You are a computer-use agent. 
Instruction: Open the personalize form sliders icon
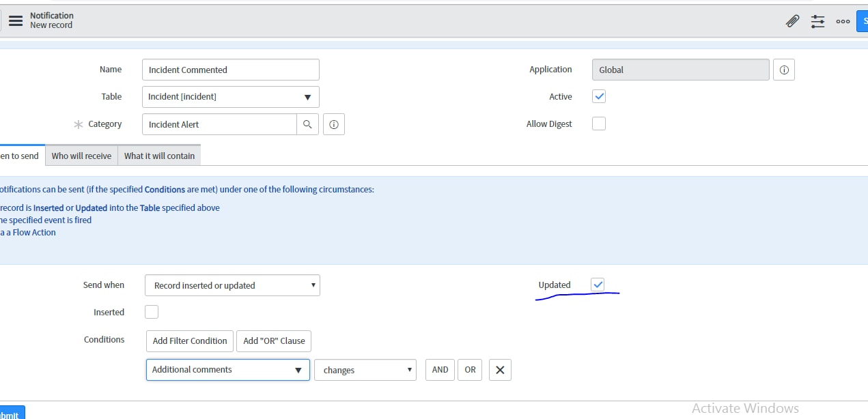tap(817, 21)
